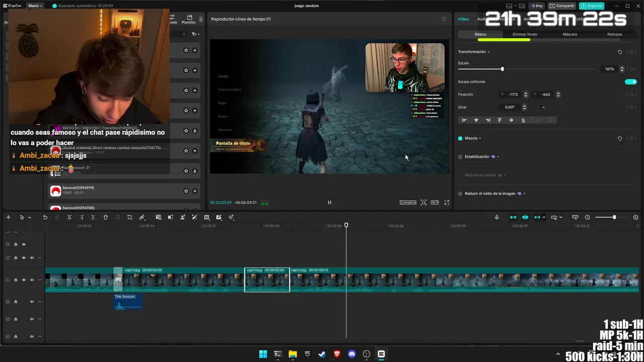This screenshot has height=362, width=644.
Task: Toggle the main track magnet
Action: click(513, 217)
